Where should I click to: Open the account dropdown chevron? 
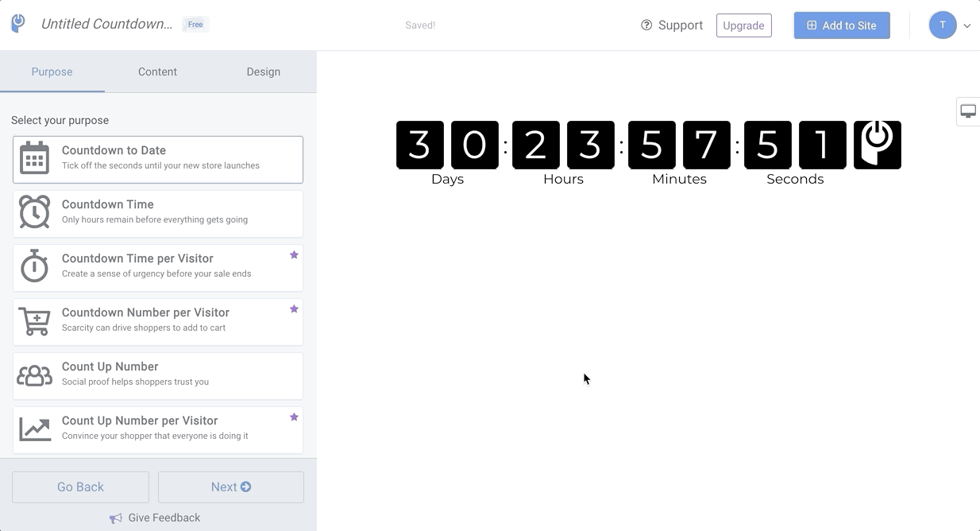966,25
